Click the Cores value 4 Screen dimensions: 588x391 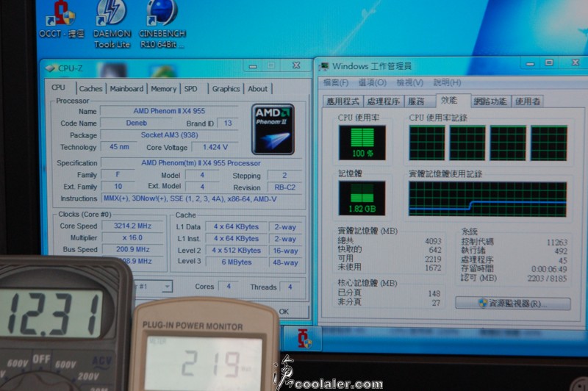coord(229,287)
